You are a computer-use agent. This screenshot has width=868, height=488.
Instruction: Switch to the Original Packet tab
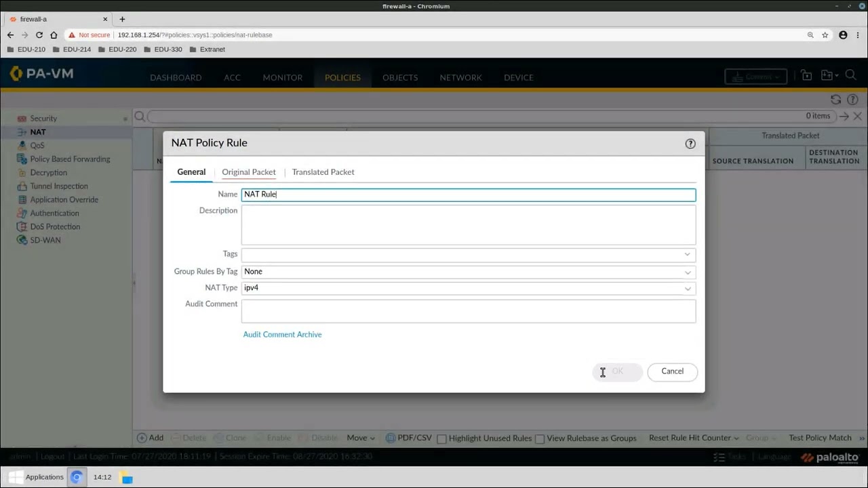tap(249, 172)
